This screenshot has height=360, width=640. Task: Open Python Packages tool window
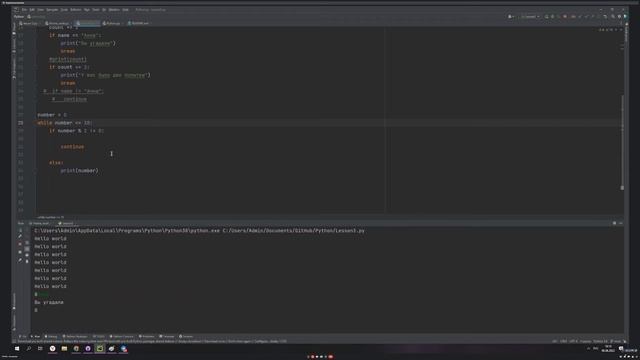[x=75, y=336]
